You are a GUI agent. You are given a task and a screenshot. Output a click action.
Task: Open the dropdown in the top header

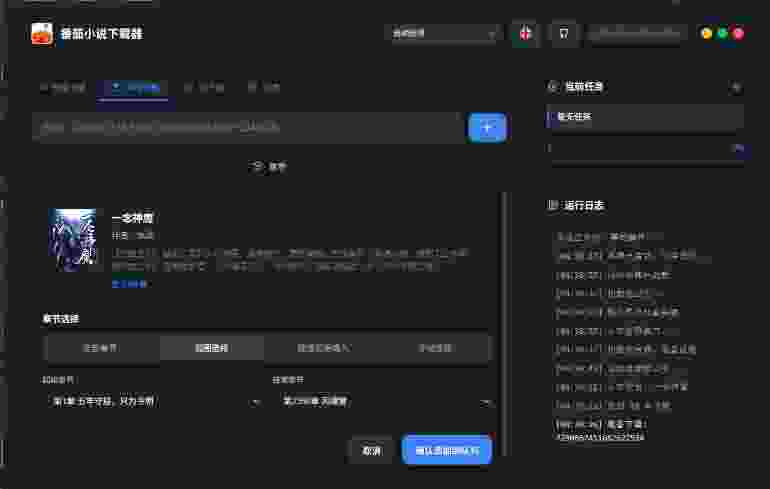coord(442,33)
